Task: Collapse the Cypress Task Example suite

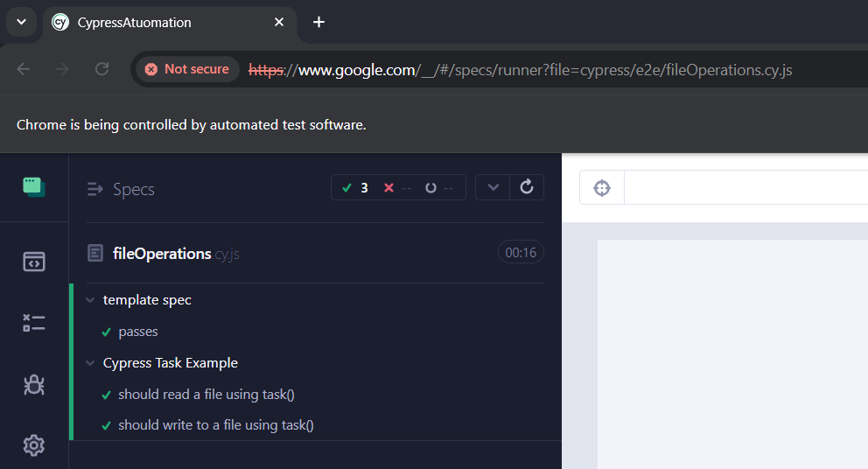Action: click(90, 363)
